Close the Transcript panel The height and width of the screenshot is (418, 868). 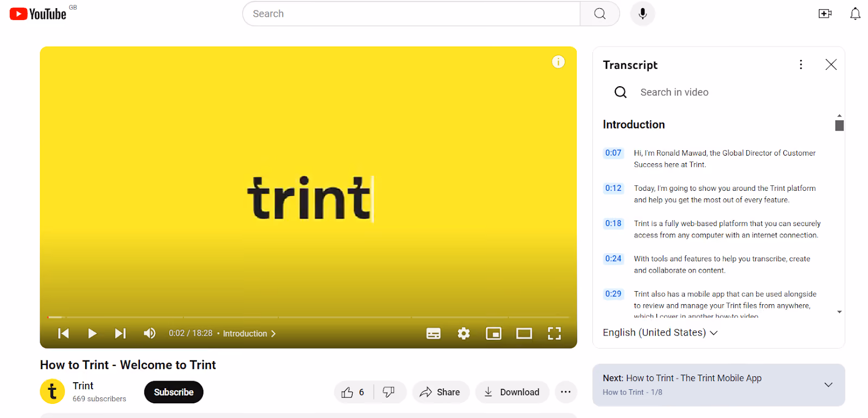831,65
